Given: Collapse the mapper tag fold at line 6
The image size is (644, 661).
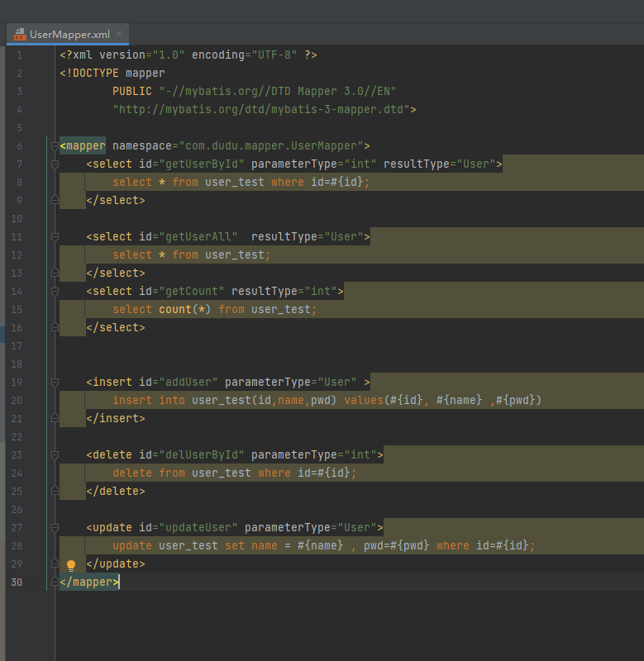Looking at the screenshot, I should [x=55, y=146].
